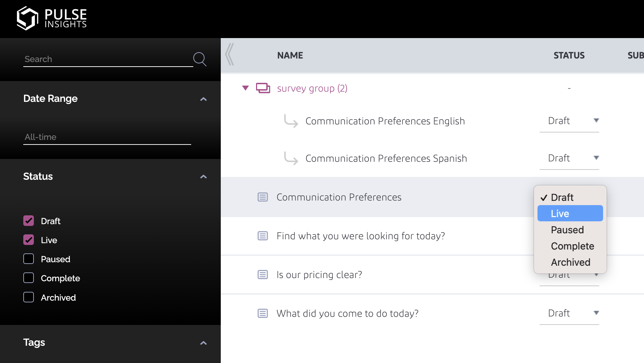Check the Archived status filter
The width and height of the screenshot is (644, 363).
(29, 297)
